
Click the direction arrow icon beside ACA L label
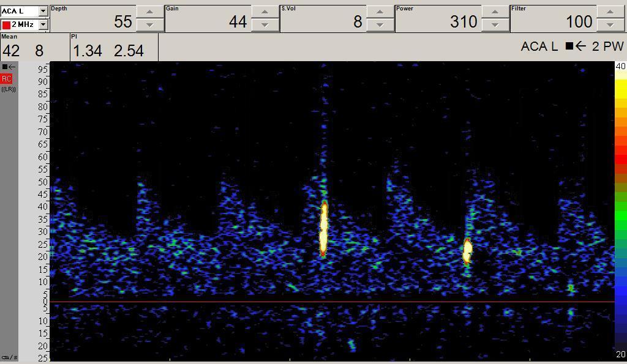pyautogui.click(x=576, y=46)
